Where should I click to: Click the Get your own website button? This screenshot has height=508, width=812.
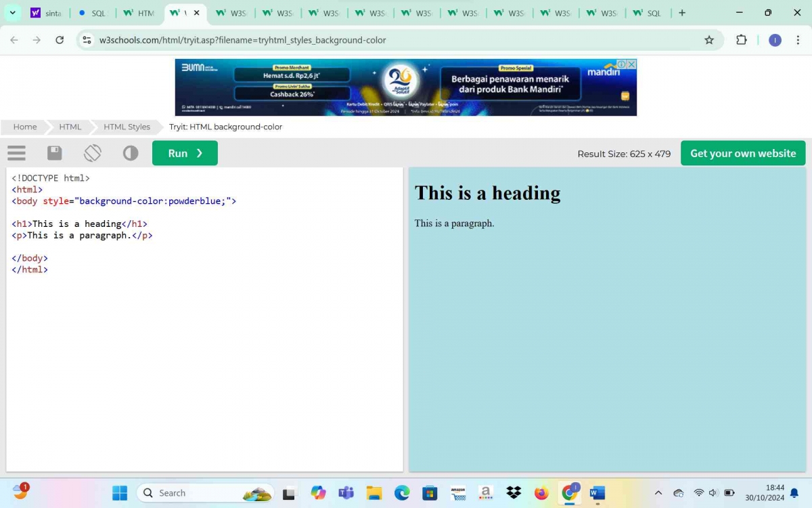[x=743, y=153]
